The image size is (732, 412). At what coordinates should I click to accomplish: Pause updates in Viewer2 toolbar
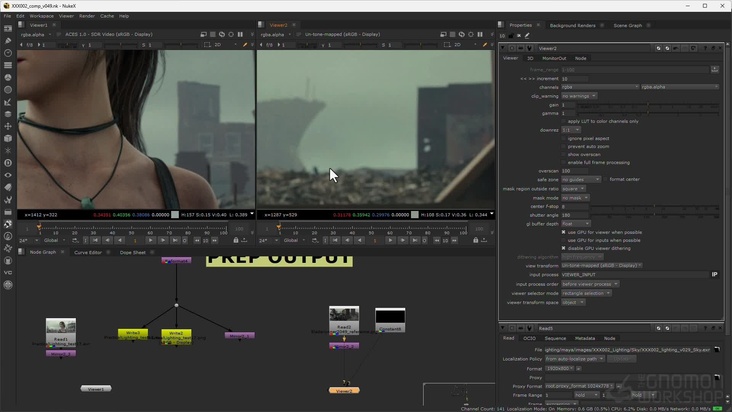(480, 34)
